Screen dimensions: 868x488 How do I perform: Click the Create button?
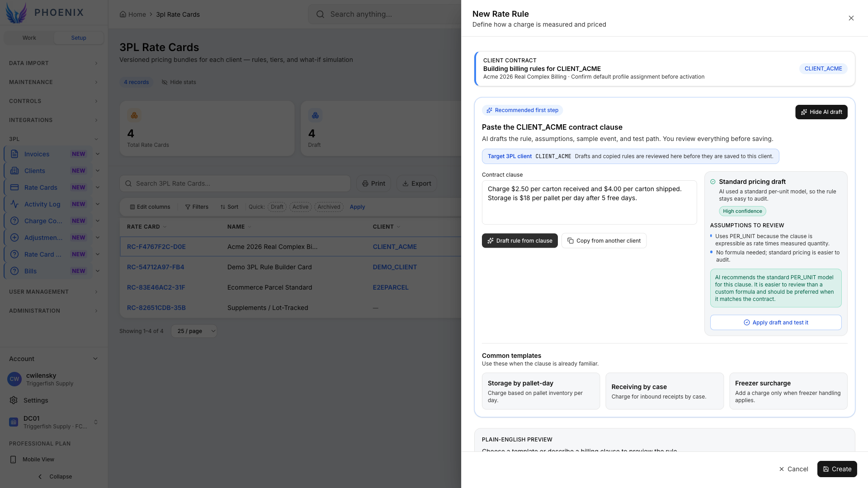tap(837, 469)
